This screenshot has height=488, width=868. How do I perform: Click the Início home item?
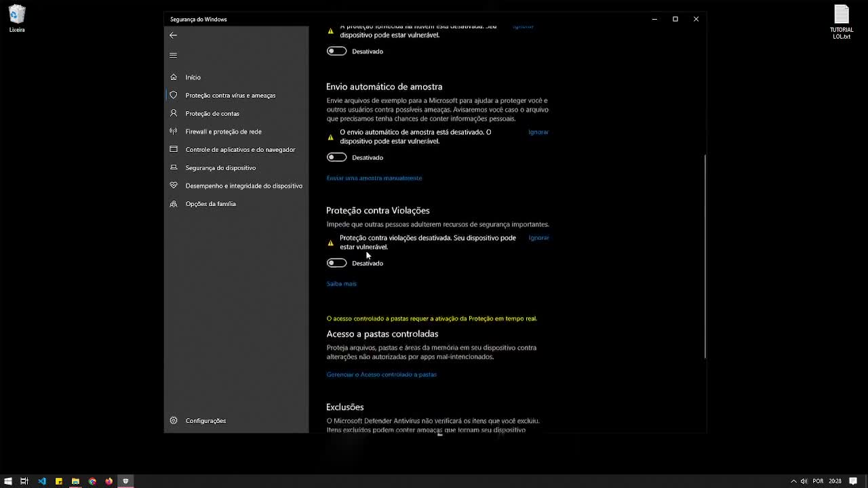[x=193, y=77]
